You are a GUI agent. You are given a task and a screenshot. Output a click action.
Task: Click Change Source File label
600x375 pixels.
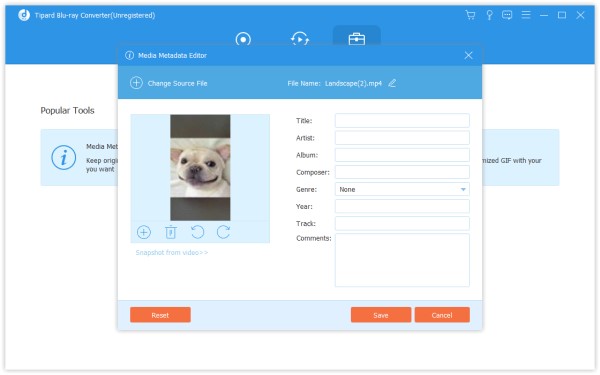tap(177, 83)
